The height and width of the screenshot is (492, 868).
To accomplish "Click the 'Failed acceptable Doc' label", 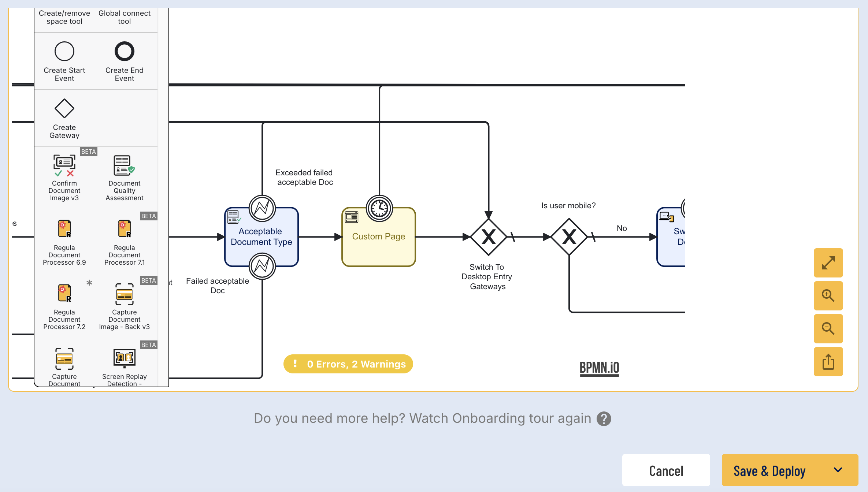I will tap(218, 286).
